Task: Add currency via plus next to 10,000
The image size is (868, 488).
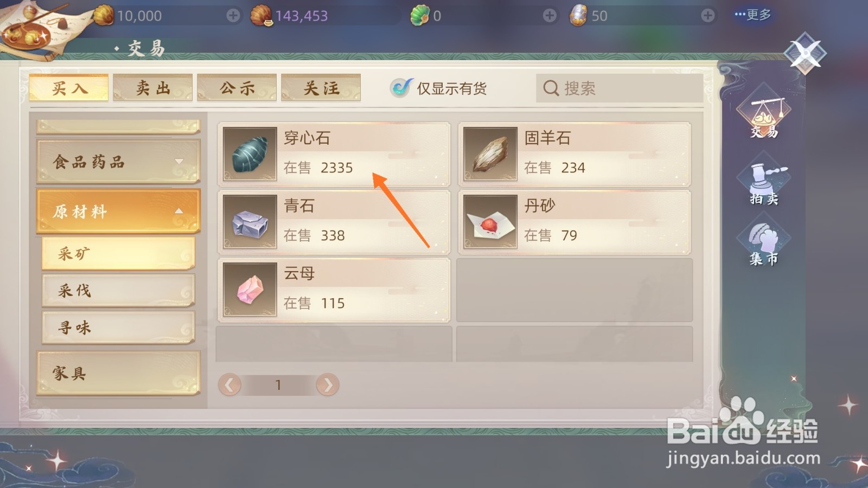Action: tap(233, 16)
